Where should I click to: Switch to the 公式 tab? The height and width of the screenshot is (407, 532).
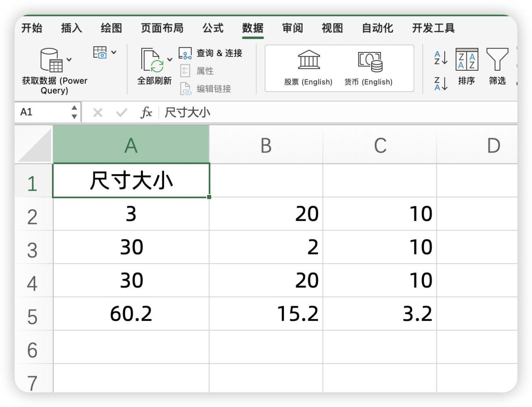pyautogui.click(x=213, y=28)
